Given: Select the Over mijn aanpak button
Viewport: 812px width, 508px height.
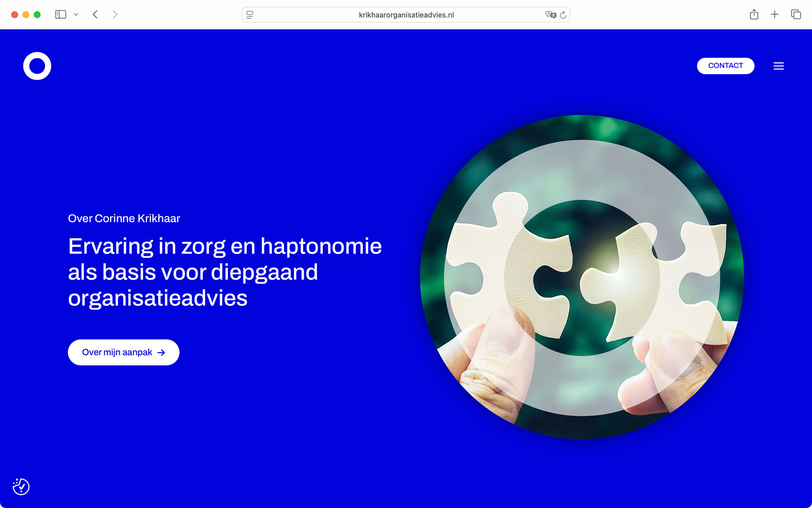Looking at the screenshot, I should click(123, 352).
